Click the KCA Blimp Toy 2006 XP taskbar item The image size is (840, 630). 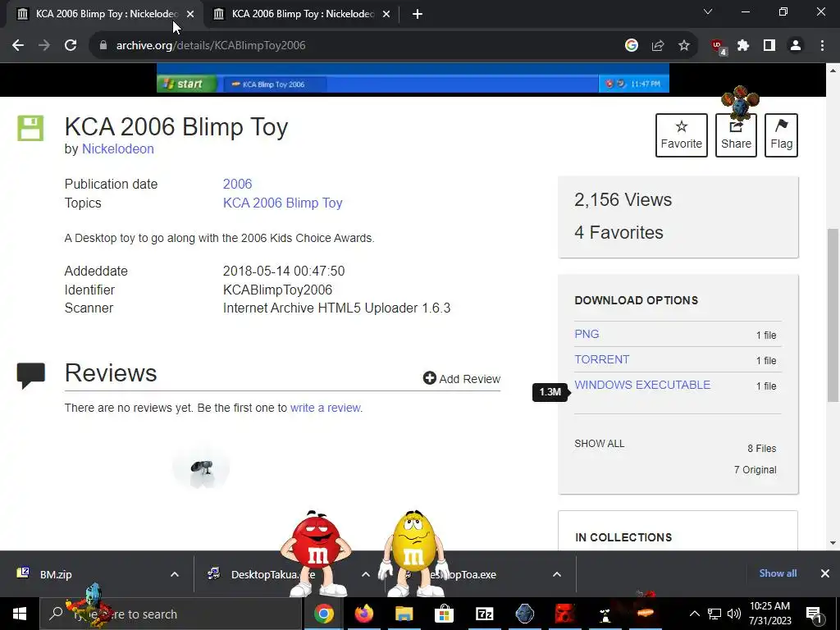[274, 84]
